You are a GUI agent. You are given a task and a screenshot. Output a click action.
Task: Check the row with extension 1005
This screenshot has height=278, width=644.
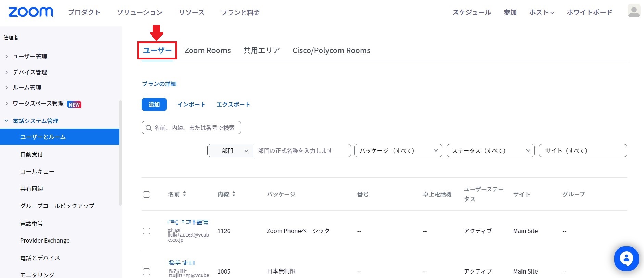146,271
